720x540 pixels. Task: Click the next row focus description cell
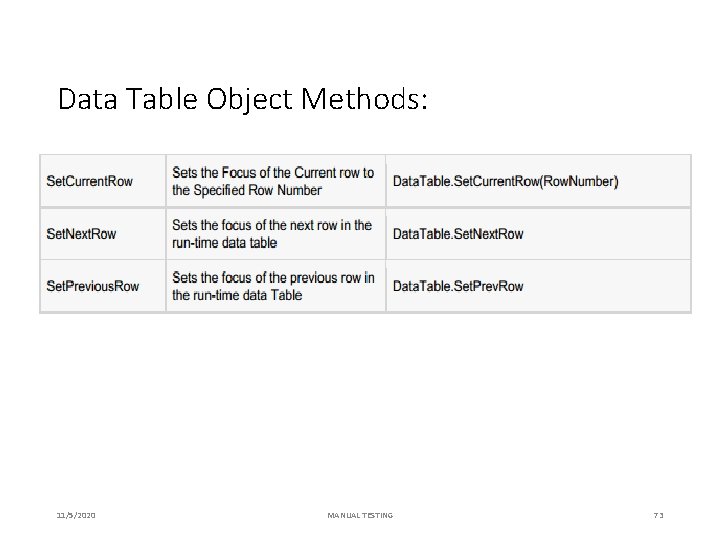276,234
